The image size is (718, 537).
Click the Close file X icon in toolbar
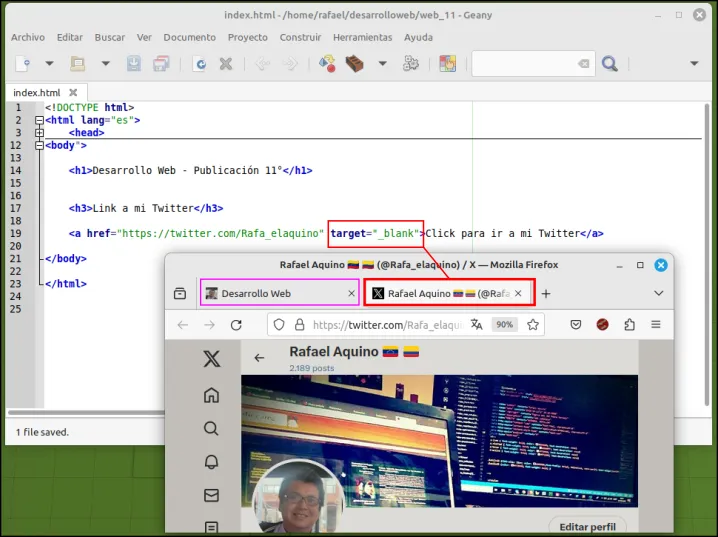click(x=226, y=64)
